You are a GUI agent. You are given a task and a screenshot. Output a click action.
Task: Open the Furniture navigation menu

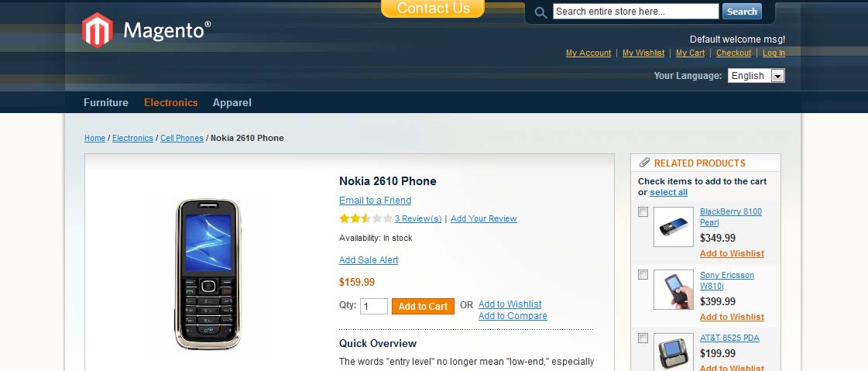pos(106,102)
